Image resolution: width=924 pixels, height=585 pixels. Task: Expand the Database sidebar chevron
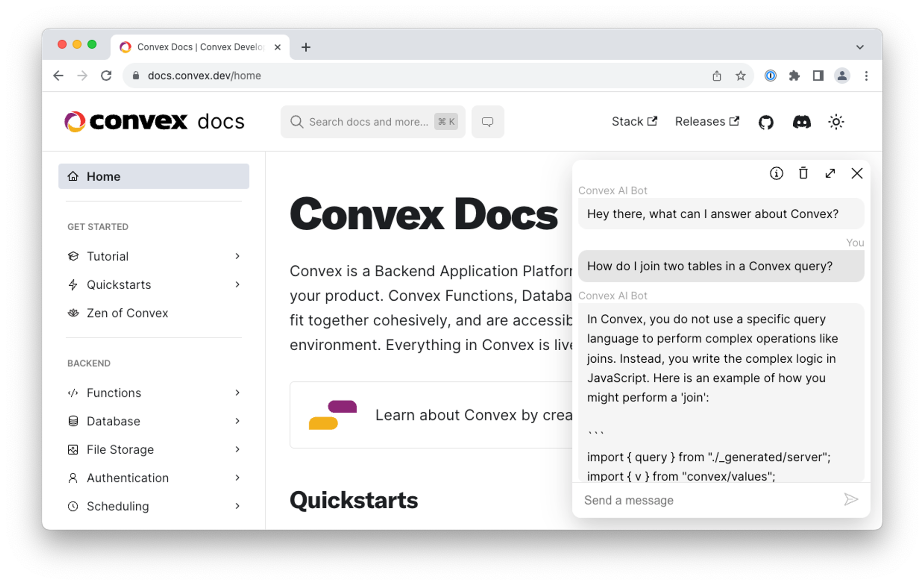pyautogui.click(x=237, y=421)
